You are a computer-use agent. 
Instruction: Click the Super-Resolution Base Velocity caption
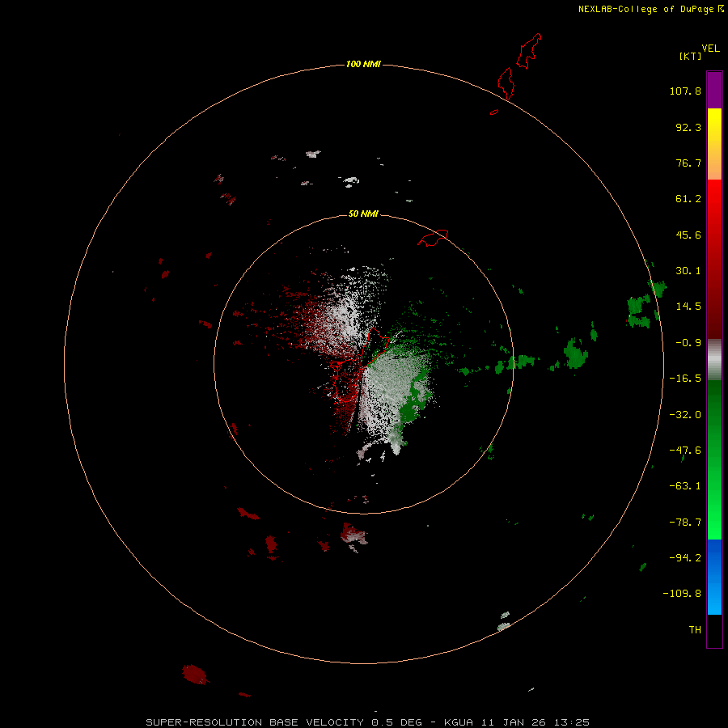click(x=368, y=722)
